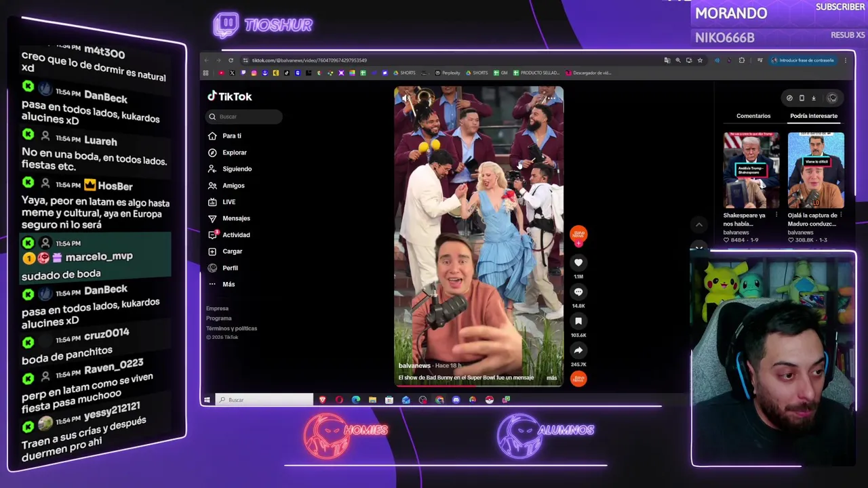
Task: Open the PRODUCTO SELLAD... bookmark
Action: tap(536, 73)
